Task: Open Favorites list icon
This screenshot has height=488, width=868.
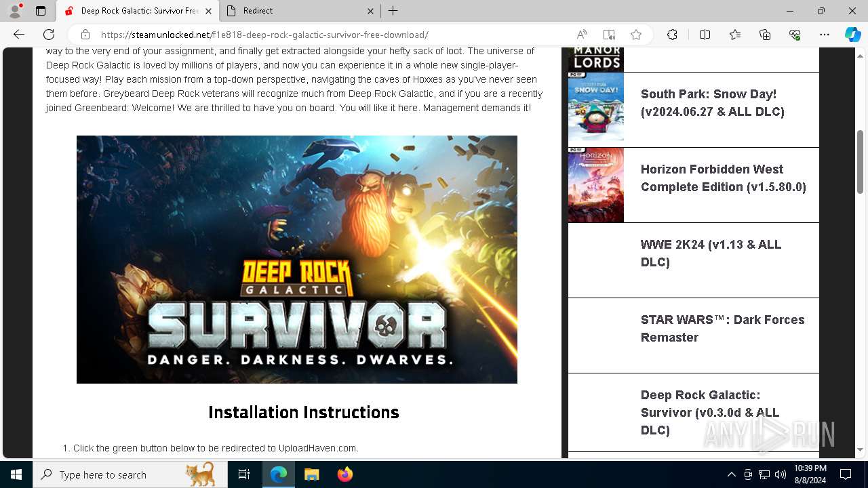Action: 735,35
